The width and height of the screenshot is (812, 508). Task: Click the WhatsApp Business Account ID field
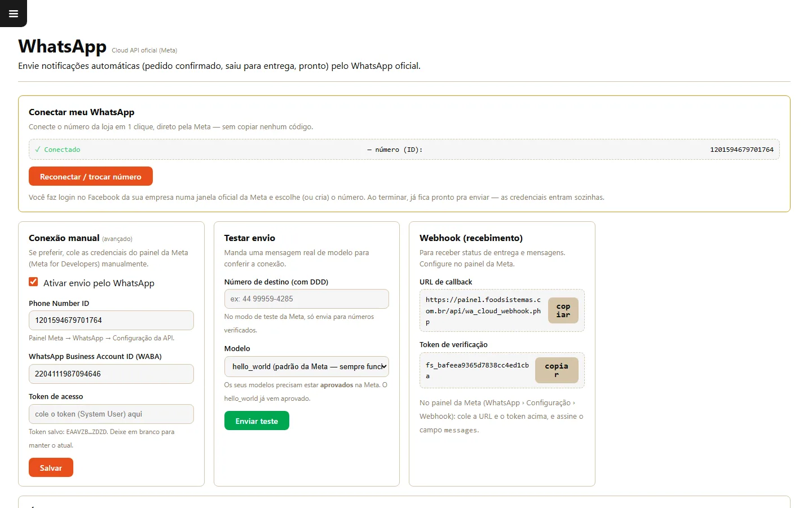click(x=111, y=374)
